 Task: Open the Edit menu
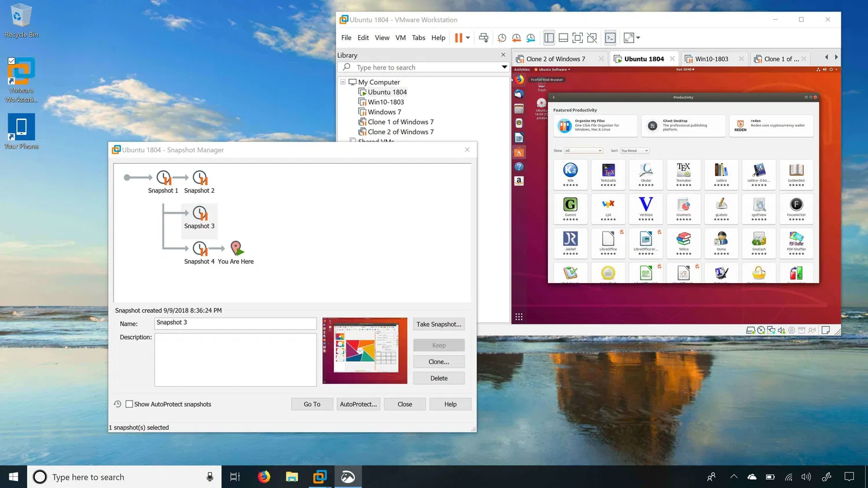coord(363,38)
